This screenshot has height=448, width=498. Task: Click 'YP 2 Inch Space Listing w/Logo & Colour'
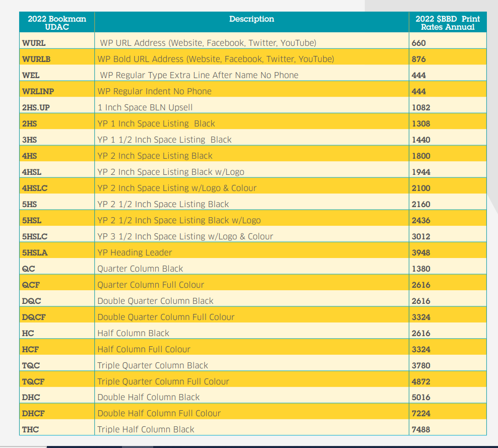(x=176, y=188)
